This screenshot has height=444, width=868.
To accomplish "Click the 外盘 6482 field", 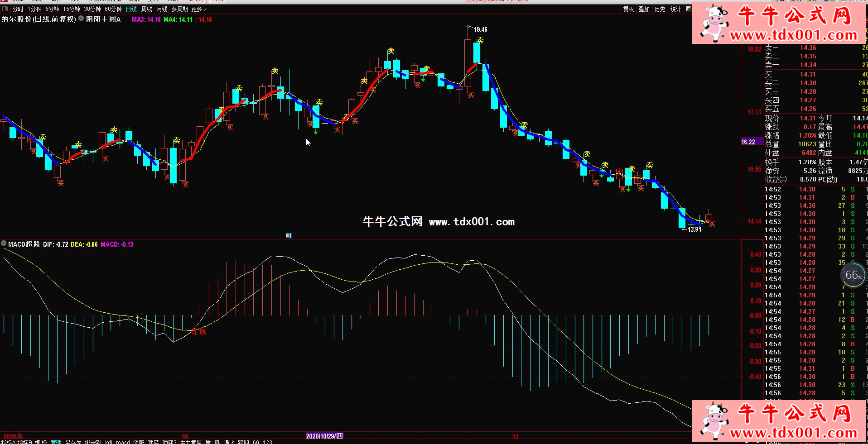I will coord(791,153).
